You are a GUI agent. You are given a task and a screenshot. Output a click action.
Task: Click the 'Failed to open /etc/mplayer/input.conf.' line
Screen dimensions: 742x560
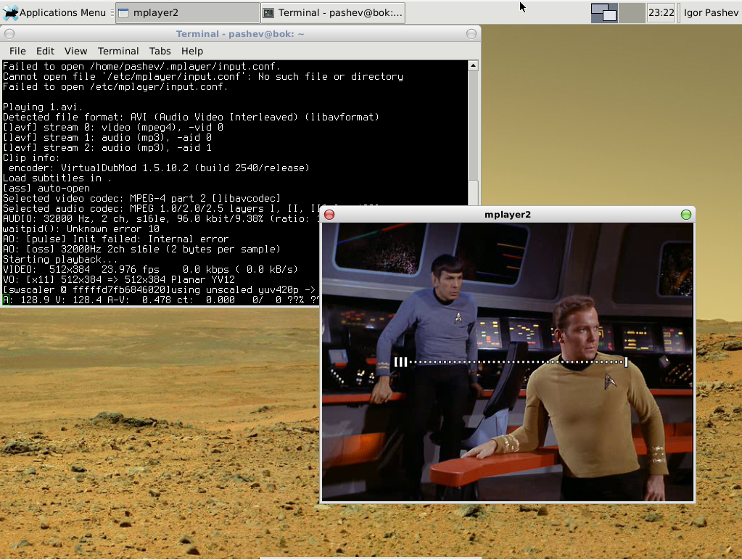click(116, 86)
